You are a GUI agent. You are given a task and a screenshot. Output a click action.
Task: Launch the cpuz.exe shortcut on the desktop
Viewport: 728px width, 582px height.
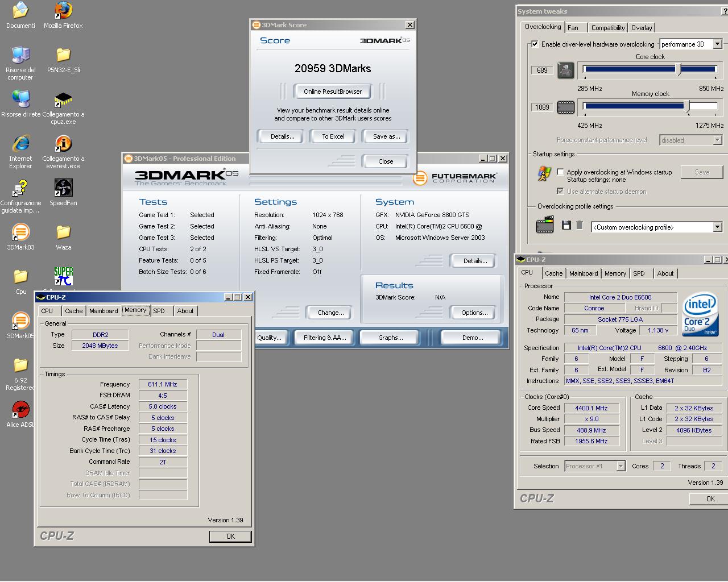click(x=63, y=108)
